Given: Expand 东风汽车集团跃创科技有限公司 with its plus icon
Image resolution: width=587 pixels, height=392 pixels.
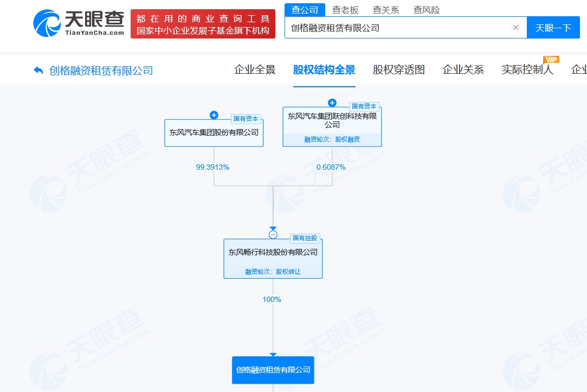Looking at the screenshot, I should tap(332, 102).
